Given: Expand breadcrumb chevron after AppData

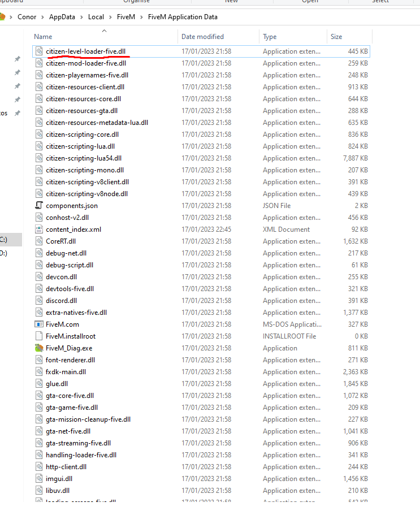Looking at the screenshot, I should point(81,17).
